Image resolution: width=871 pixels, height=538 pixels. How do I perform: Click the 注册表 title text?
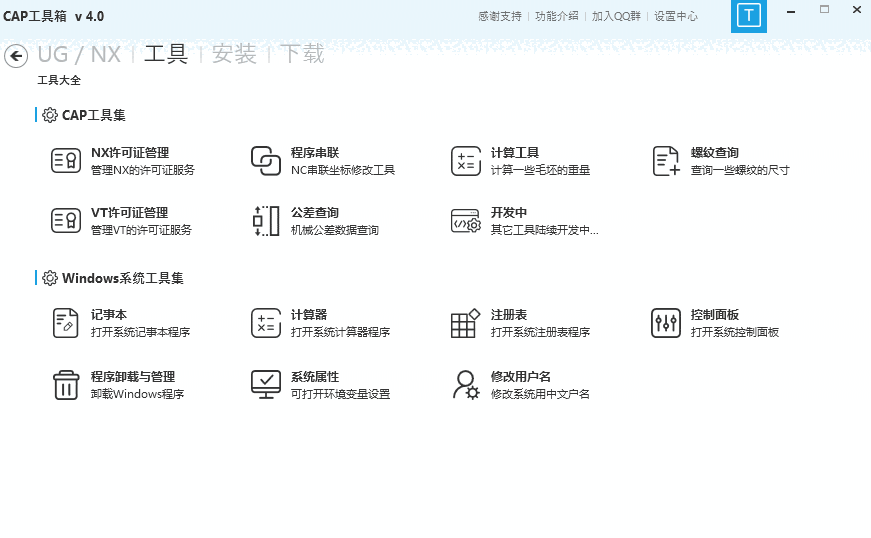tap(509, 315)
